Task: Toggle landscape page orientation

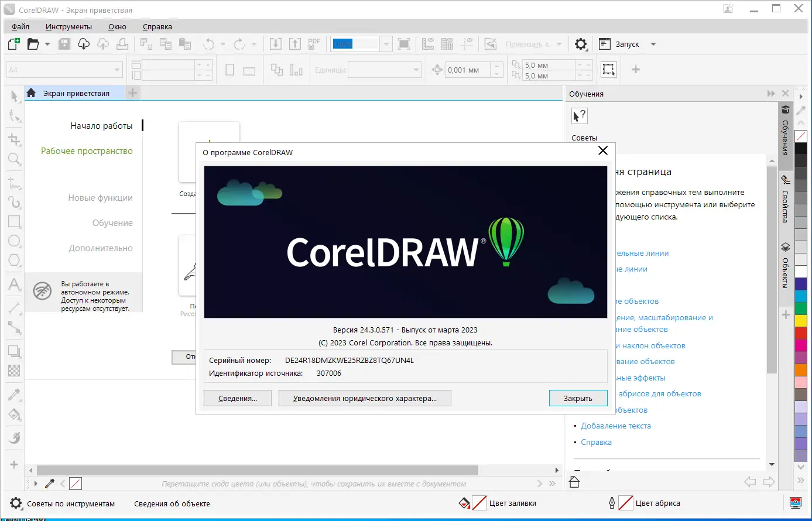Action: click(x=249, y=71)
